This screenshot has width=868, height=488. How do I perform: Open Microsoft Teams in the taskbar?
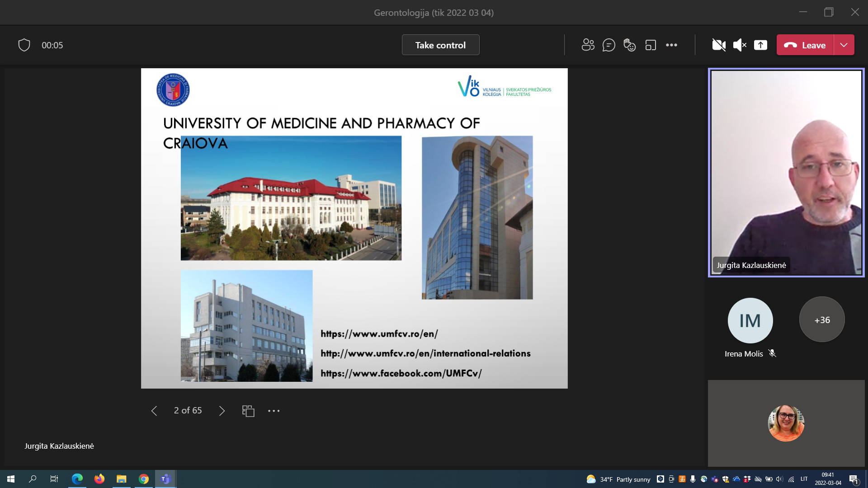[x=165, y=479]
